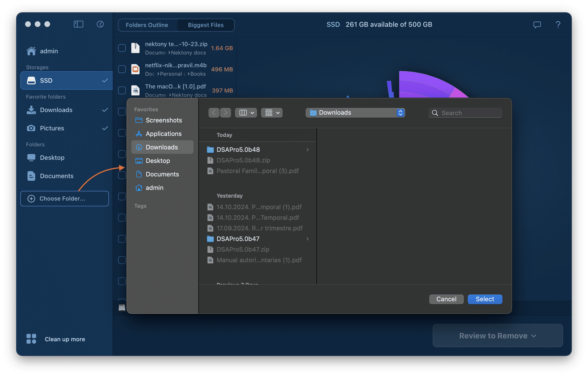588x376 pixels.
Task: Click the 1.64 GB file size
Action: tap(222, 48)
